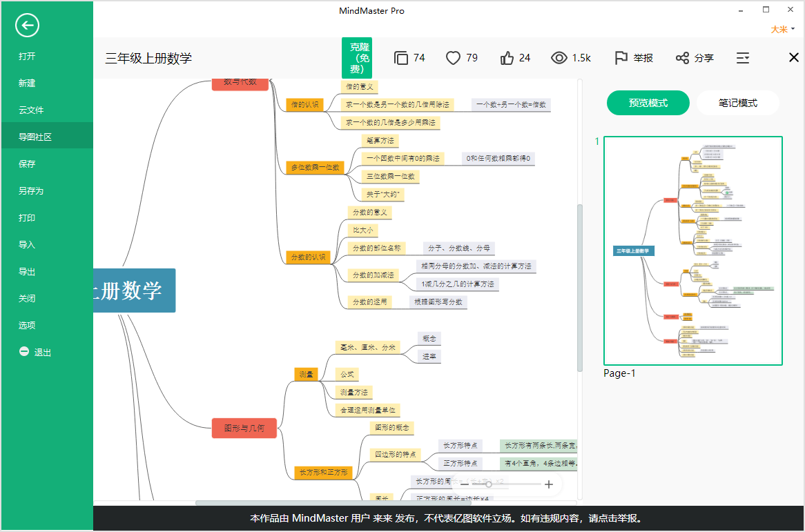Viewport: 805px width, 532px height.
Task: Select the 长方形和正方形 orange node
Action: tap(323, 472)
